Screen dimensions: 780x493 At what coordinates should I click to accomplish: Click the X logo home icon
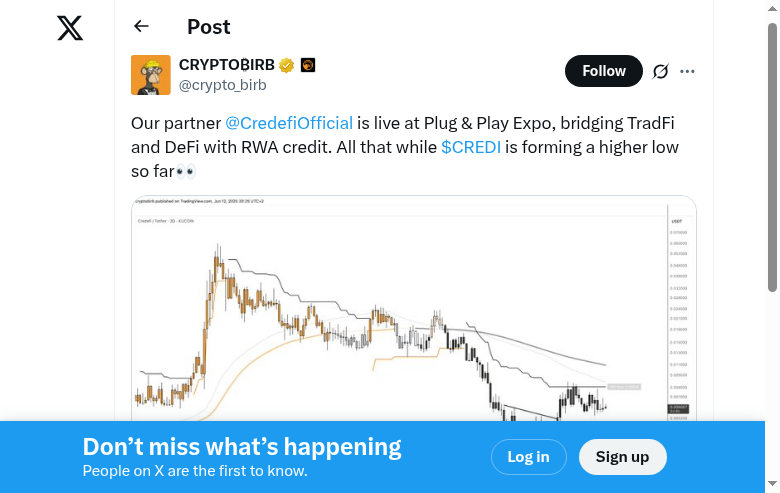pyautogui.click(x=70, y=28)
